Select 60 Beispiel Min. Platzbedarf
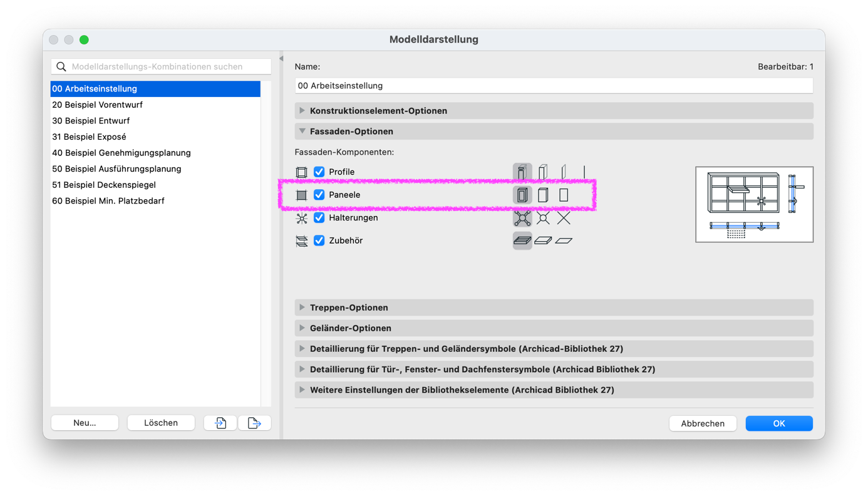 pos(155,201)
